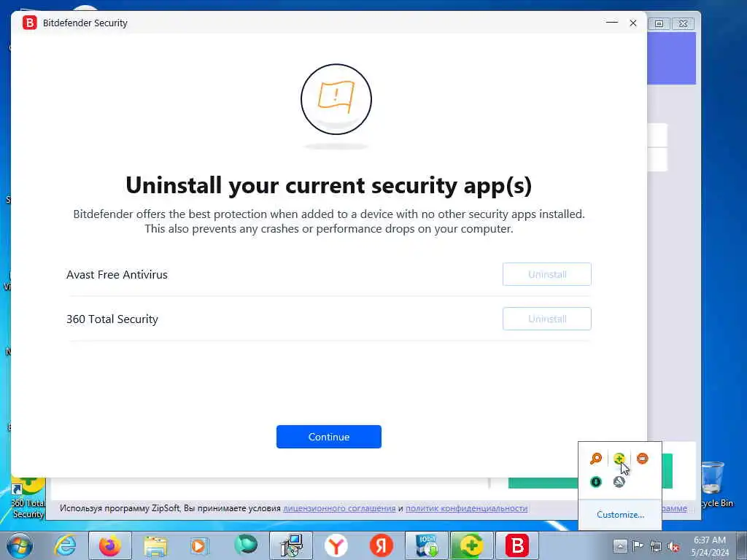The height and width of the screenshot is (560, 747).
Task: Switch to the IObit taskbar icon
Action: click(427, 545)
